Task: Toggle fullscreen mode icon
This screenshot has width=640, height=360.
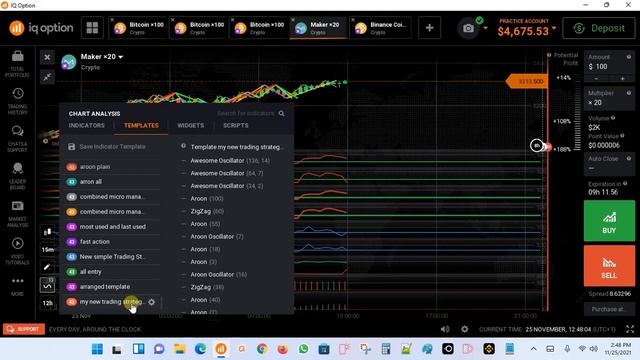Action: [x=630, y=329]
